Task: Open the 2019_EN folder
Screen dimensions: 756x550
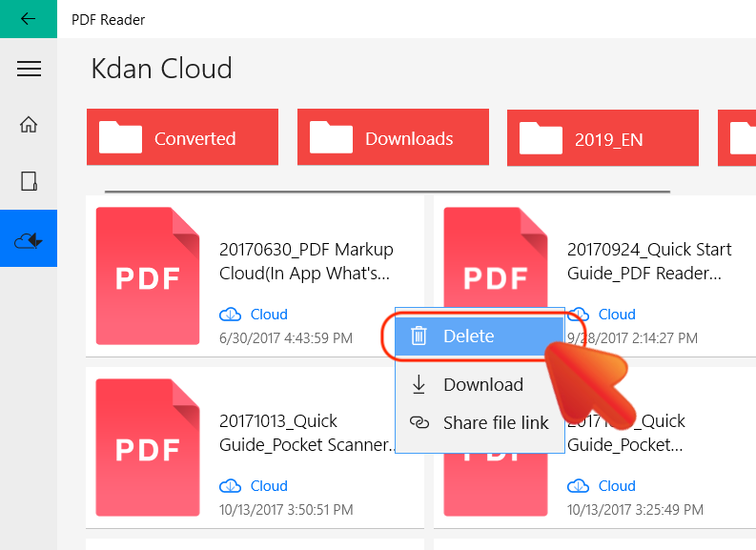Action: [603, 138]
